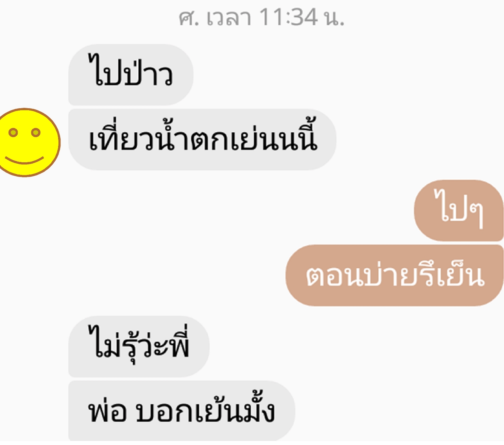Click the message "เที่ยวน้ำตกเย่นนนี้"
504x445 pixels.
[x=202, y=139]
